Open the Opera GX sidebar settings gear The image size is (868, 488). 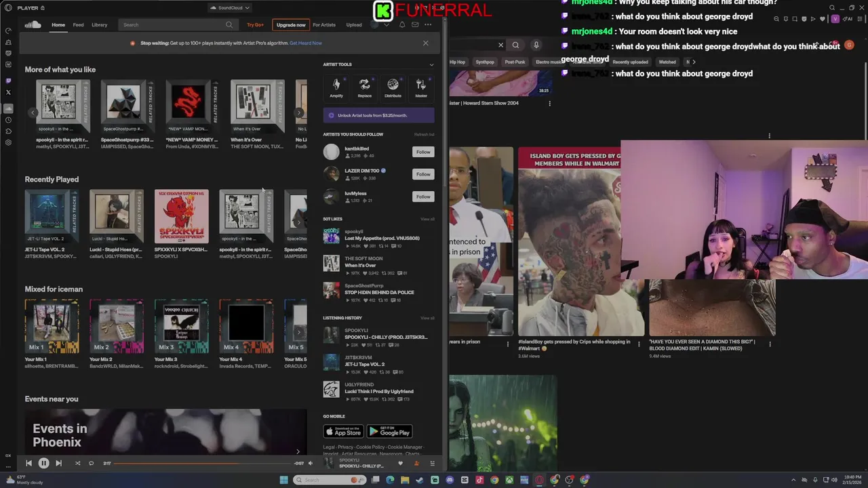click(x=8, y=142)
